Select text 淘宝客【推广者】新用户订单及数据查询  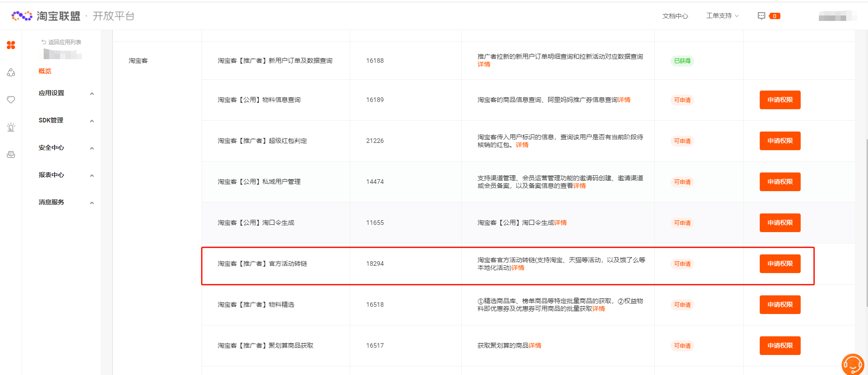(x=275, y=61)
